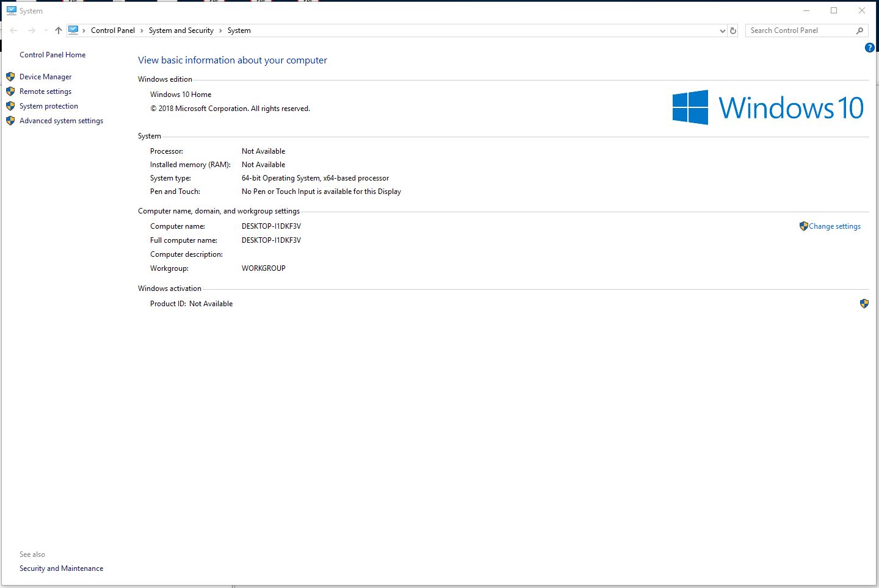Click the shield icon beside Device Manager
This screenshot has width=879, height=588.
10,77
